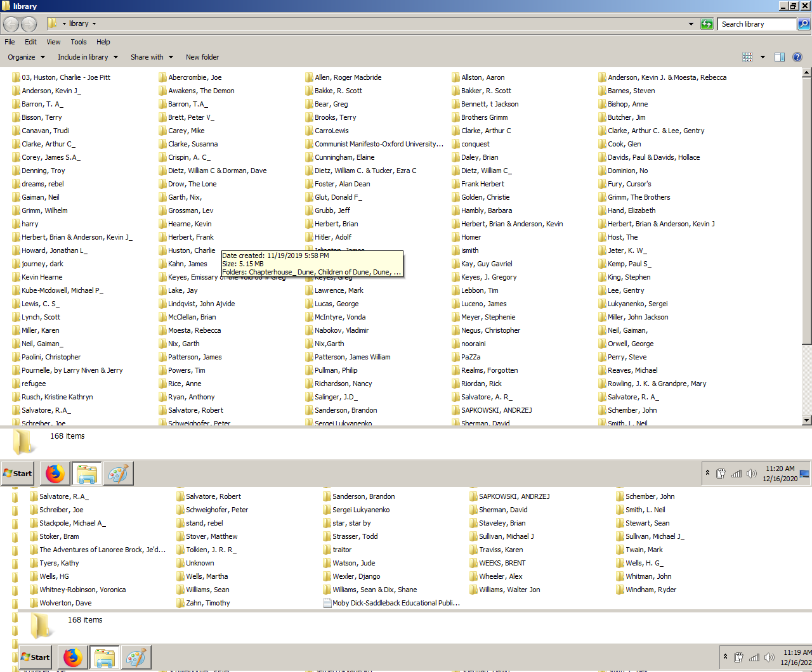Screen dimensions: 812x672
Task: Click the scrollbar up arrow
Action: (x=807, y=72)
